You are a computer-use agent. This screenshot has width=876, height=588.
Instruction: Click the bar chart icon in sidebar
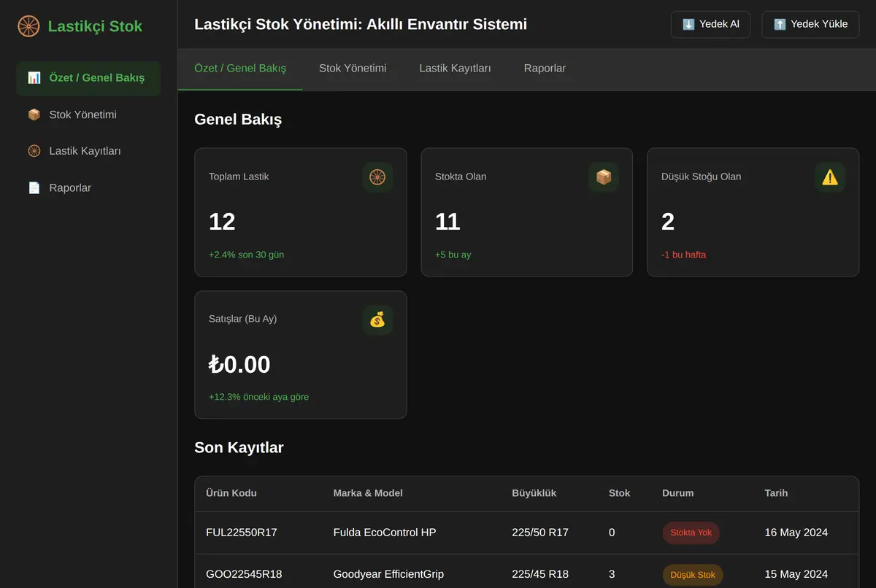pos(34,78)
